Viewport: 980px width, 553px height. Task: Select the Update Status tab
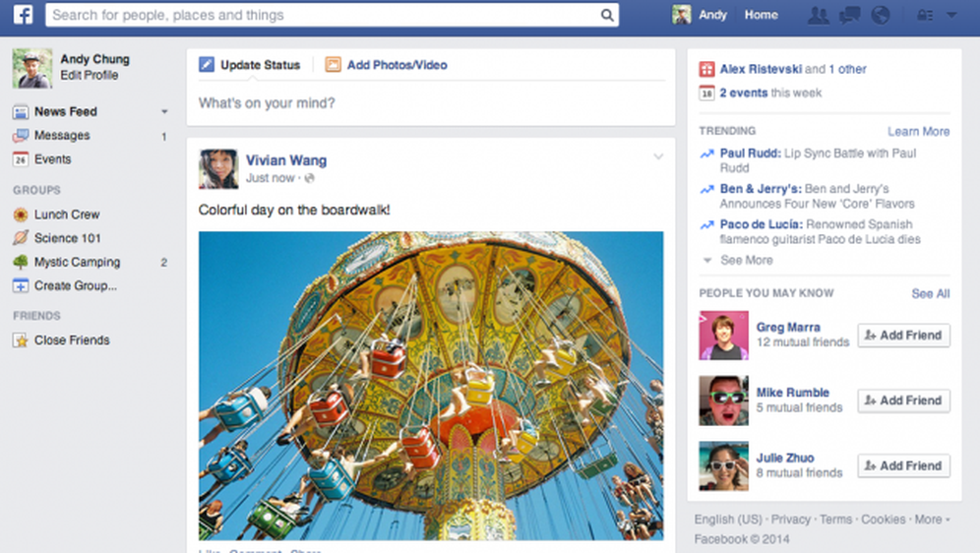(x=250, y=65)
